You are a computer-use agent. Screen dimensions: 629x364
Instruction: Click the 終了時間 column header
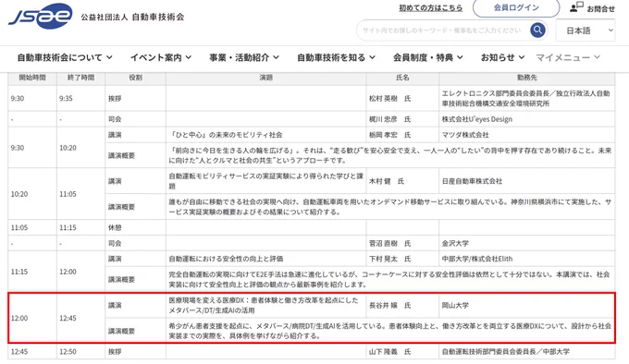pos(81,78)
